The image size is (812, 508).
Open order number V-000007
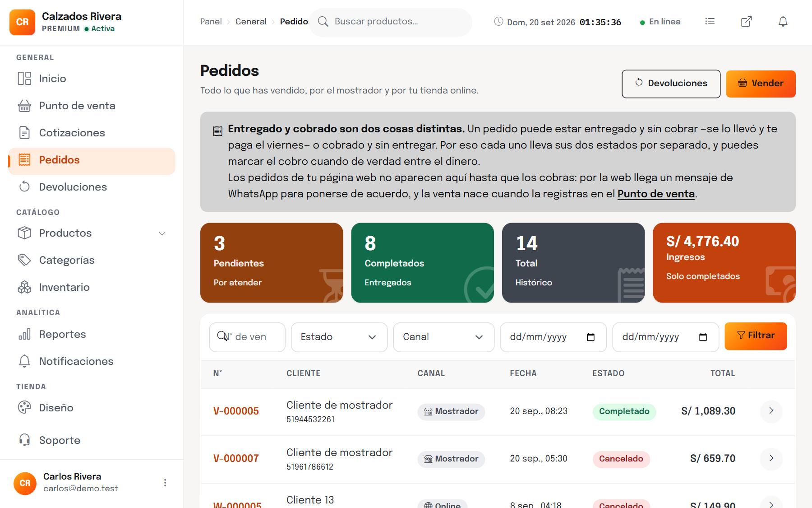coord(236,458)
